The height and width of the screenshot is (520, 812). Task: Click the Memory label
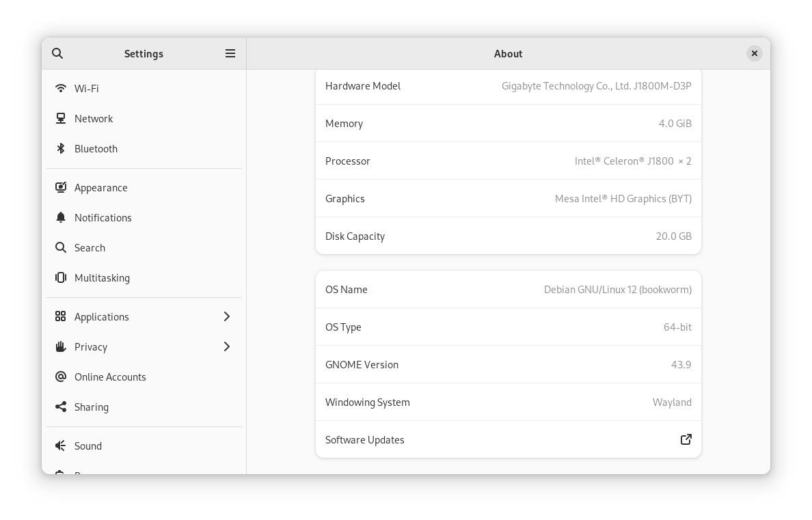(344, 124)
